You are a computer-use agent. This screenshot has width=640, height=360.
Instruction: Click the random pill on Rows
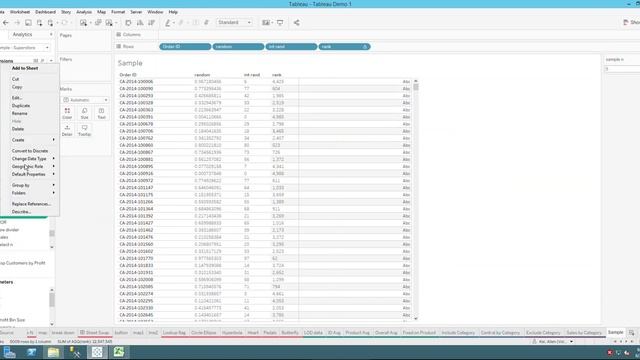tap(238, 47)
